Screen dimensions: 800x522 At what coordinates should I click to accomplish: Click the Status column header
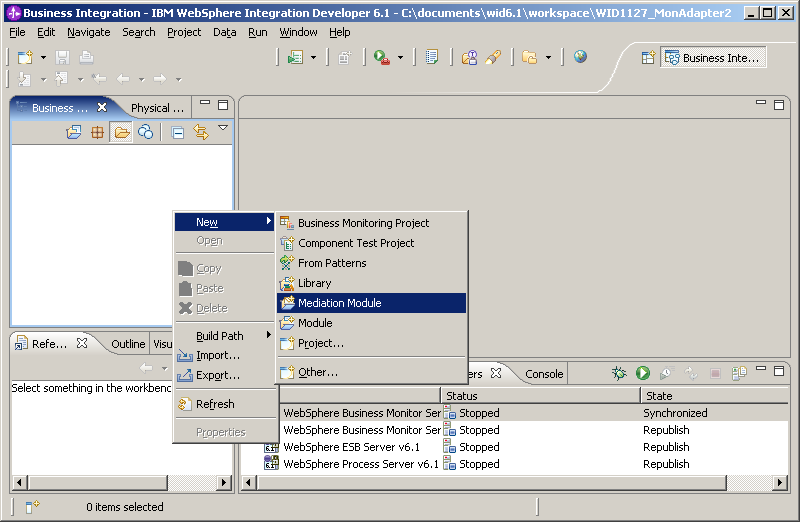[x=540, y=395]
